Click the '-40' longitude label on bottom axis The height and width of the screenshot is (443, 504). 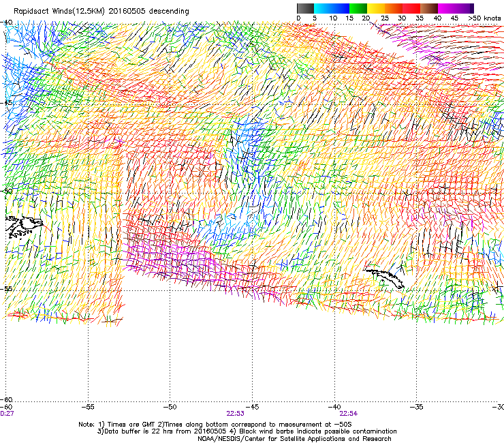(334, 407)
